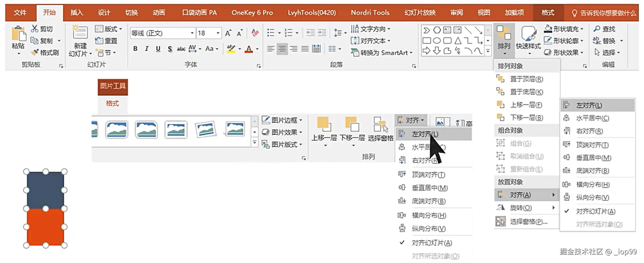Screen dimensions: 644x263
Task: Open the change case (Aa) button
Action: click(209, 49)
